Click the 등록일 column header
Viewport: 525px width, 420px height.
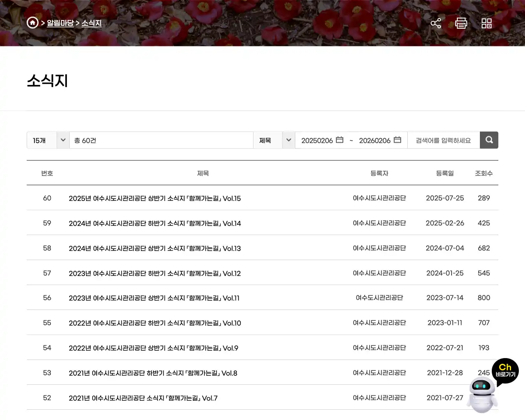click(445, 173)
